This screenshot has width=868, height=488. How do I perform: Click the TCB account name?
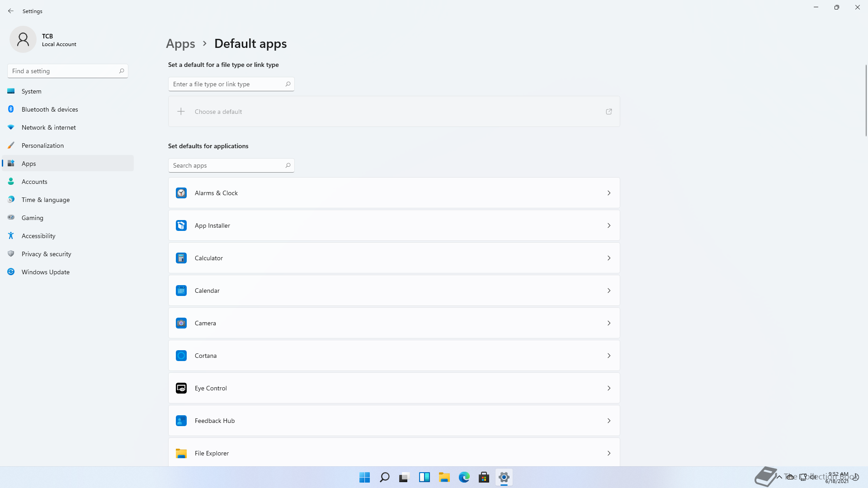47,36
